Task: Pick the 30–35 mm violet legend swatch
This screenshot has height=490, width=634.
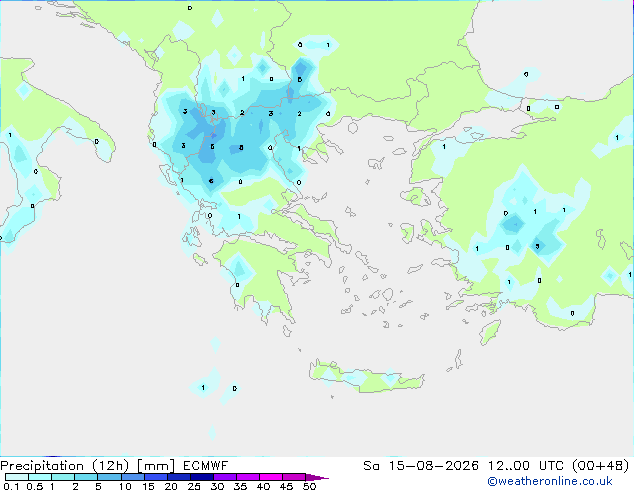Action: pyautogui.click(x=225, y=477)
